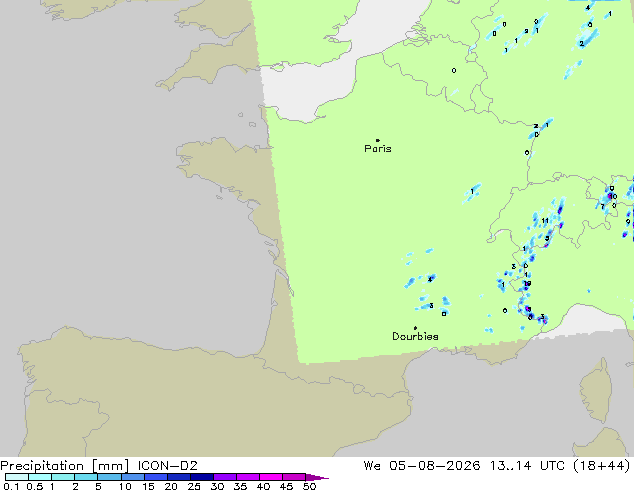Click the 1–2 mm legend swatch
Screen dimensions: 634x490
63,477
